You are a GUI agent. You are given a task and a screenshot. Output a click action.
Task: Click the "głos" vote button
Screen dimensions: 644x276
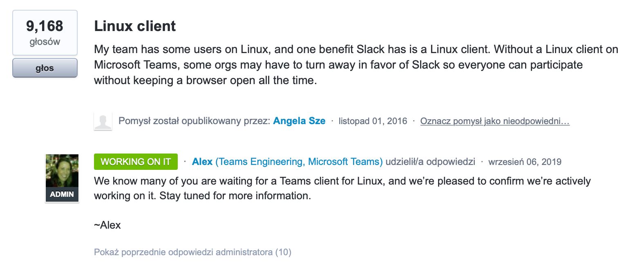45,68
